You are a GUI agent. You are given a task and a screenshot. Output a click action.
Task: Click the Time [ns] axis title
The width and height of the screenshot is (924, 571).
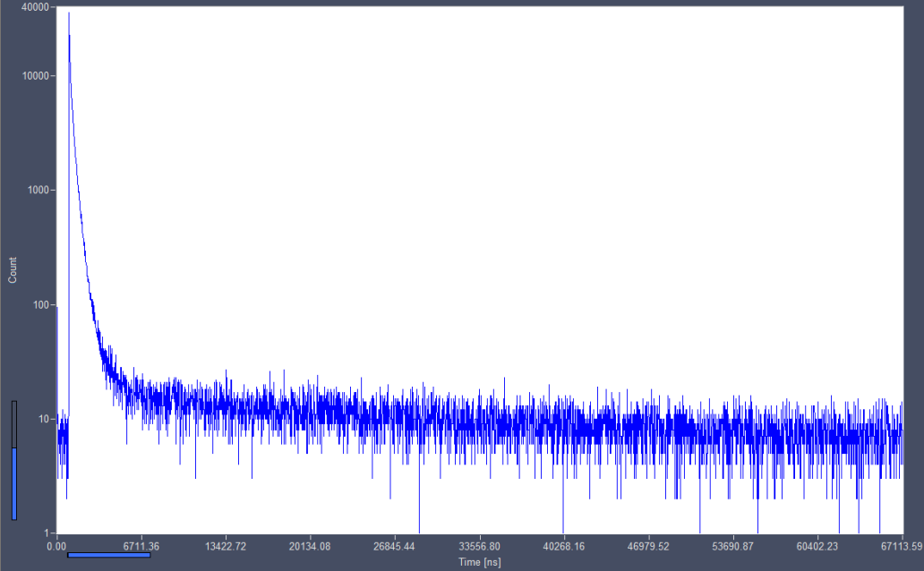[480, 562]
